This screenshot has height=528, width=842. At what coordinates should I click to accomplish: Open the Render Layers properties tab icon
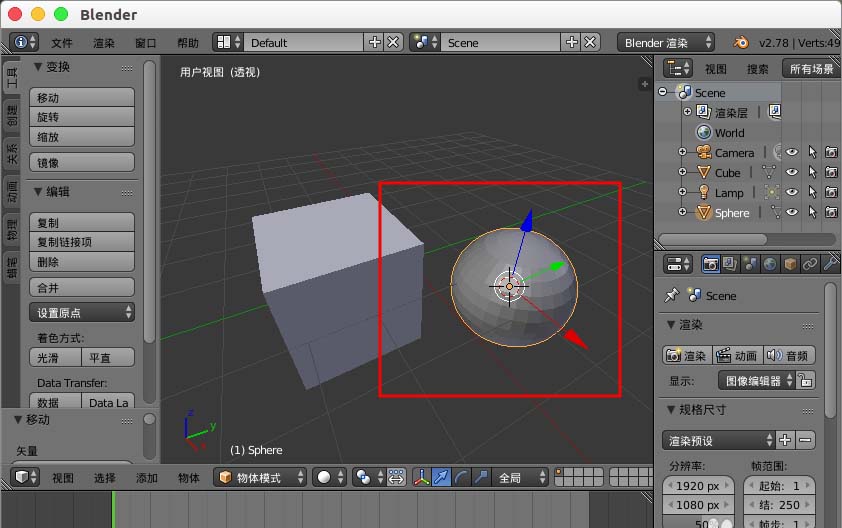click(730, 264)
